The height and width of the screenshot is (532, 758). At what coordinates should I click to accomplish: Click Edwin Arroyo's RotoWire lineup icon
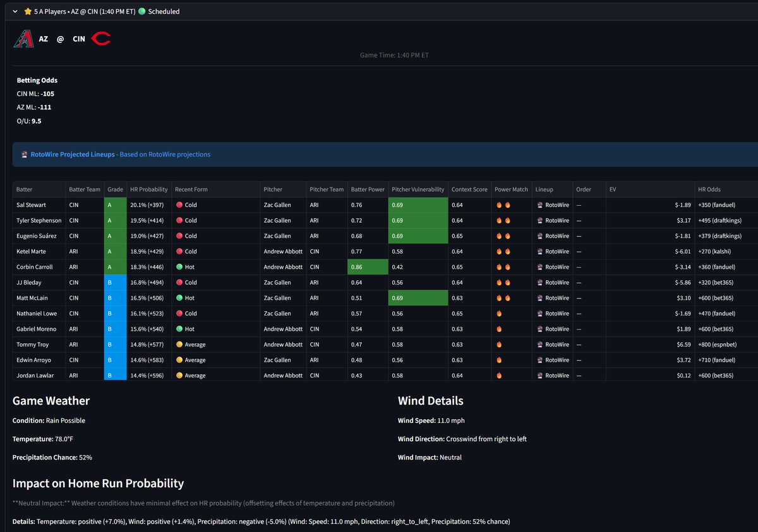point(539,360)
